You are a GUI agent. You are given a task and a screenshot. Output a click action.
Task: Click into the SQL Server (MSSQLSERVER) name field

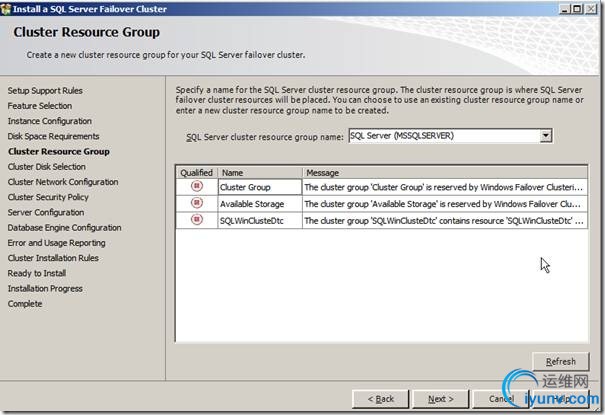point(444,136)
